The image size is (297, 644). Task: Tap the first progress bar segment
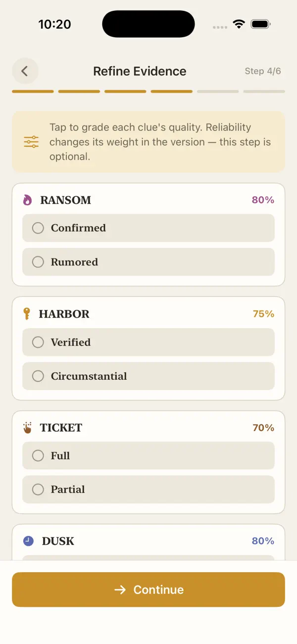click(x=33, y=91)
